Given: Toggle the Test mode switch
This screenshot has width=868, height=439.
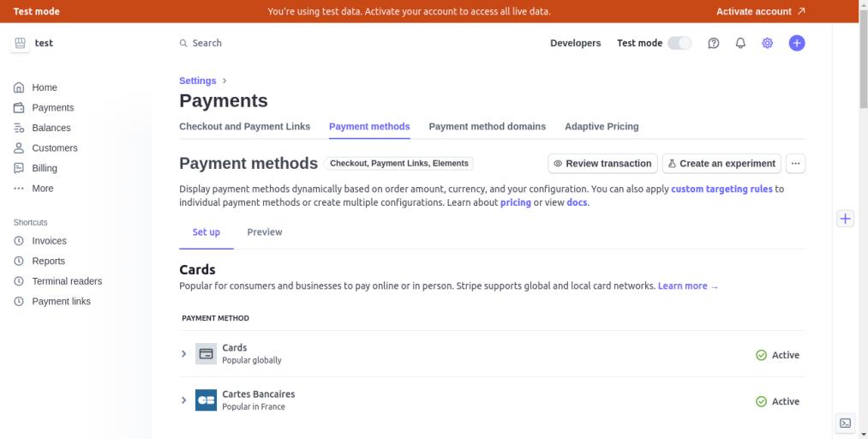Looking at the screenshot, I should point(679,43).
